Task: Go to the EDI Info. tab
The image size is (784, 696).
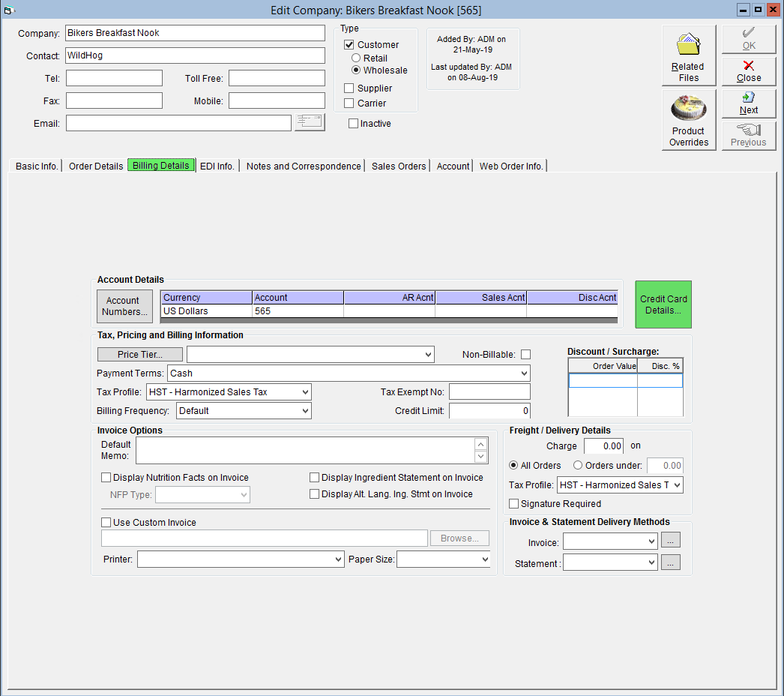Action: tap(217, 166)
